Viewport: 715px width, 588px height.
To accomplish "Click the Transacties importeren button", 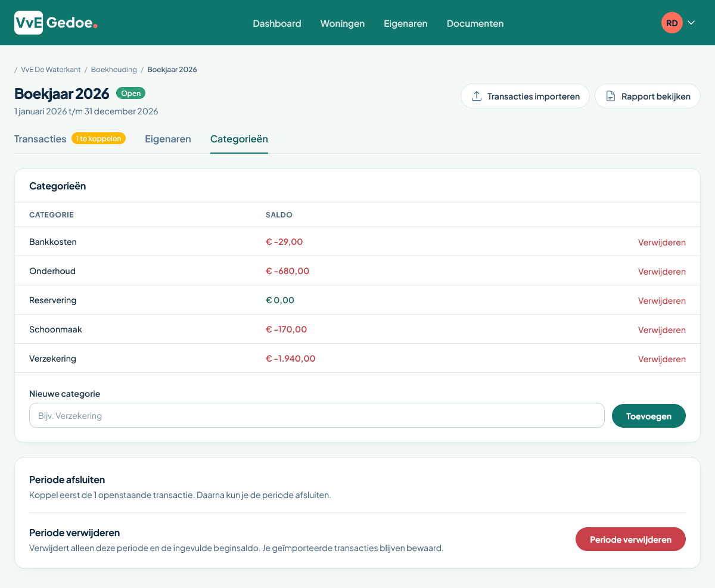I will click(x=525, y=97).
